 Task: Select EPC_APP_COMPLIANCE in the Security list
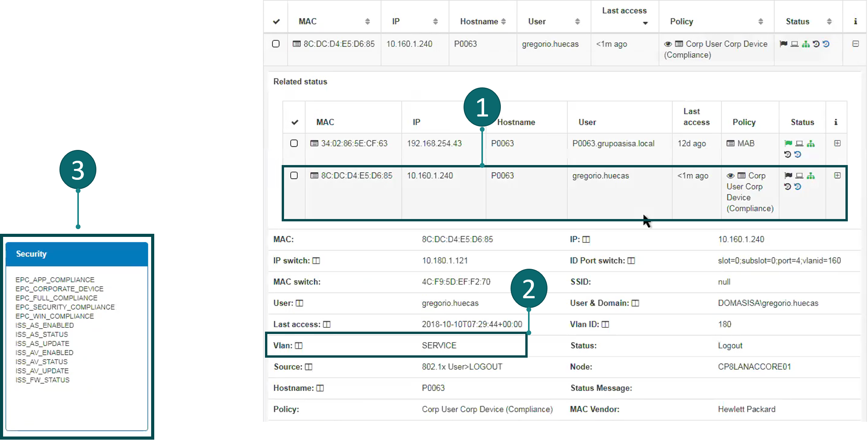(55, 280)
